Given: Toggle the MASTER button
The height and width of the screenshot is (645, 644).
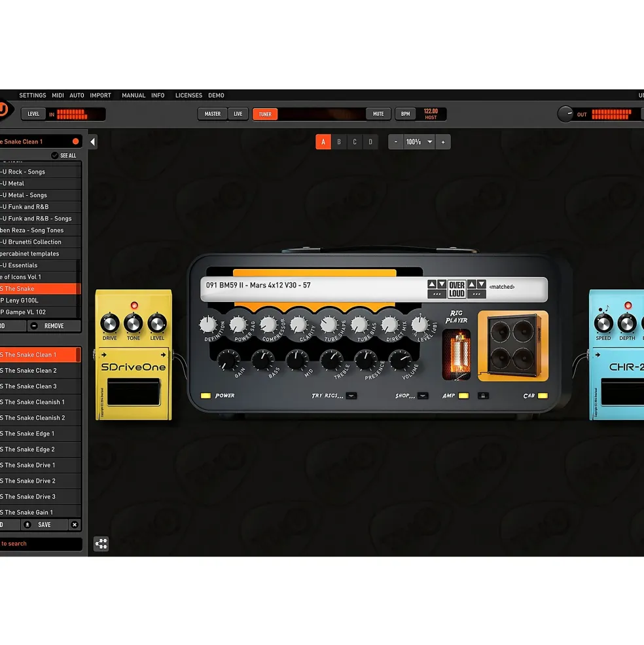Looking at the screenshot, I should coord(213,114).
